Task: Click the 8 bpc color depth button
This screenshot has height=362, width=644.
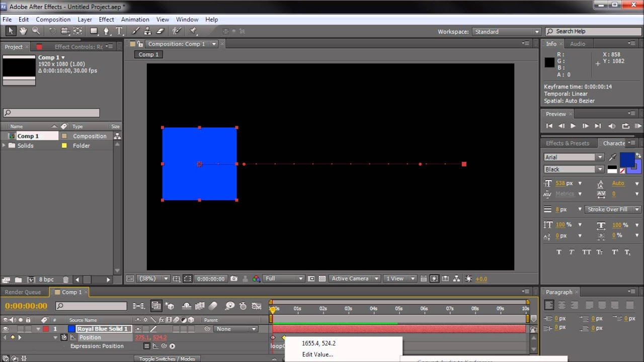Action: pyautogui.click(x=46, y=280)
